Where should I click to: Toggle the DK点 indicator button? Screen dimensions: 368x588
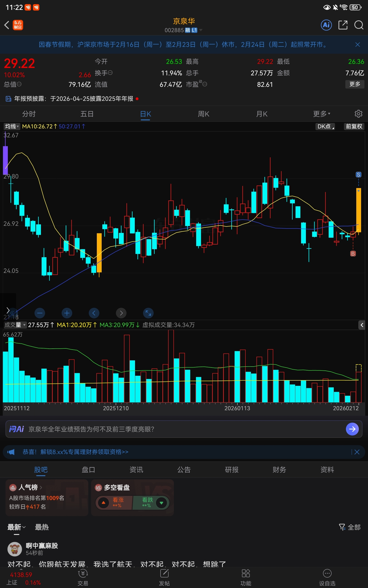[325, 126]
